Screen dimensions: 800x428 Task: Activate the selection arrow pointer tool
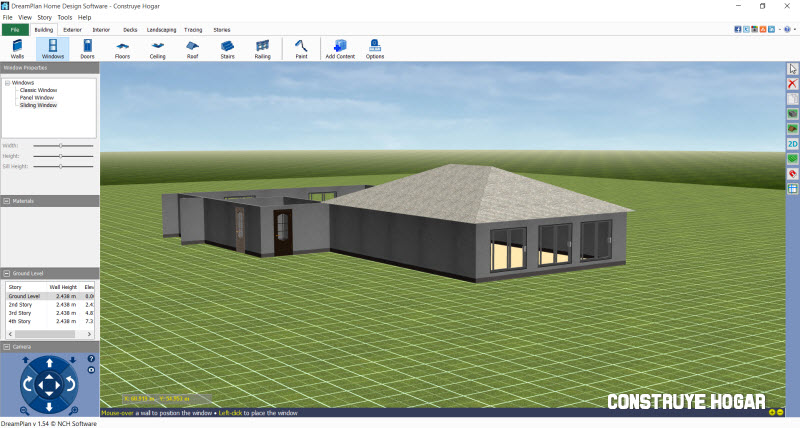click(792, 69)
